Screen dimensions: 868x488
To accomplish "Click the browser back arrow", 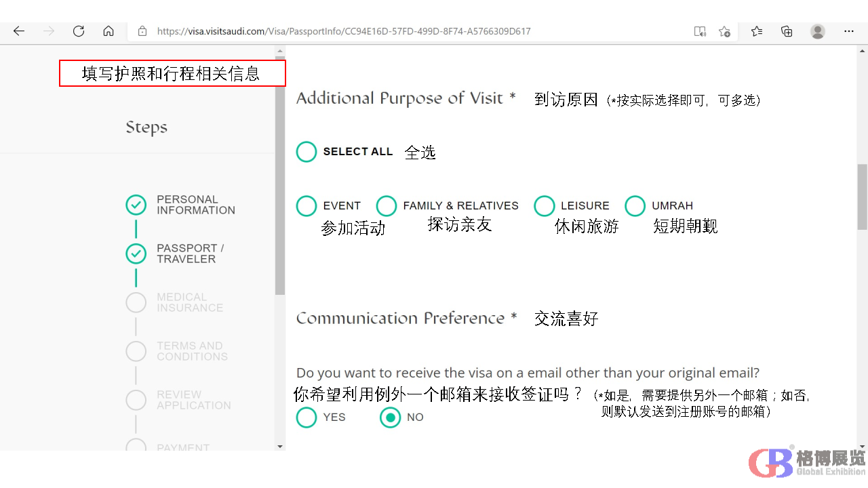I will click(19, 31).
